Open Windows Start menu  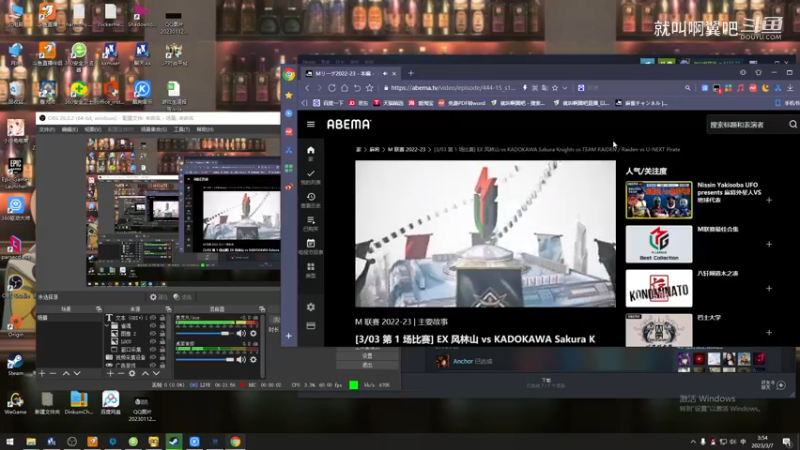10,442
